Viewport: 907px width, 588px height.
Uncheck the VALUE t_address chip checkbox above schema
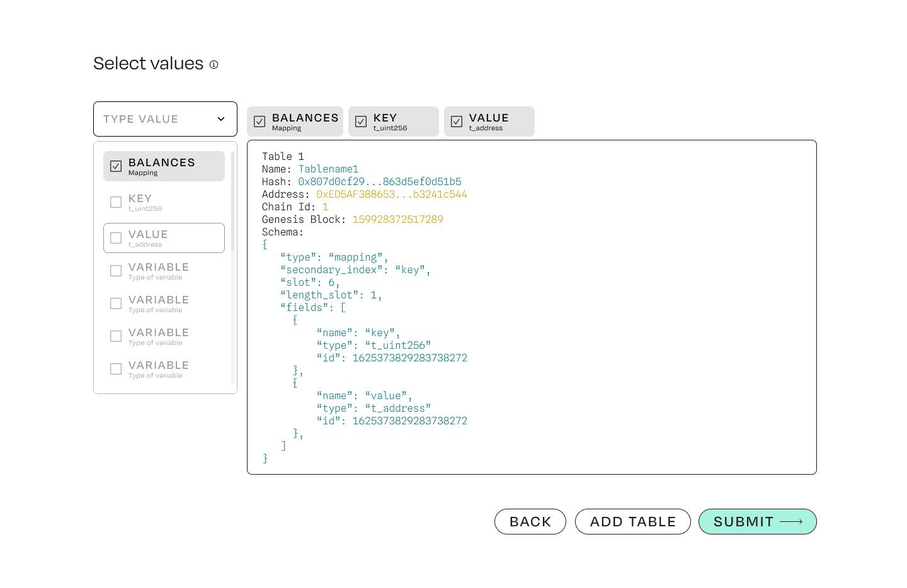click(x=457, y=122)
